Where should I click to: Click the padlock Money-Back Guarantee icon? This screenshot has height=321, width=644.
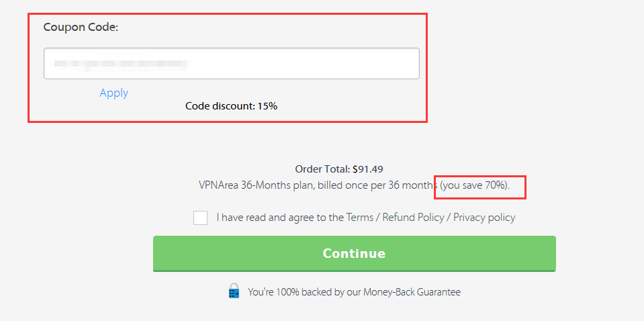pyautogui.click(x=234, y=291)
